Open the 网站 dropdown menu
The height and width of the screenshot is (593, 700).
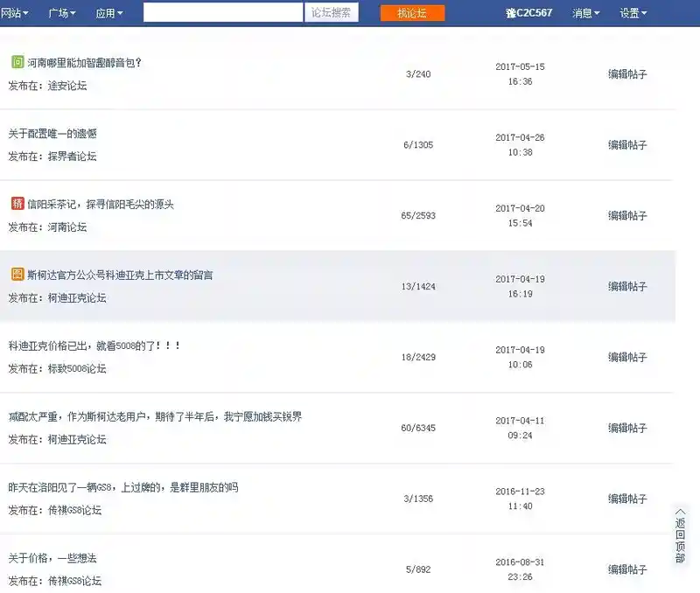click(x=15, y=13)
